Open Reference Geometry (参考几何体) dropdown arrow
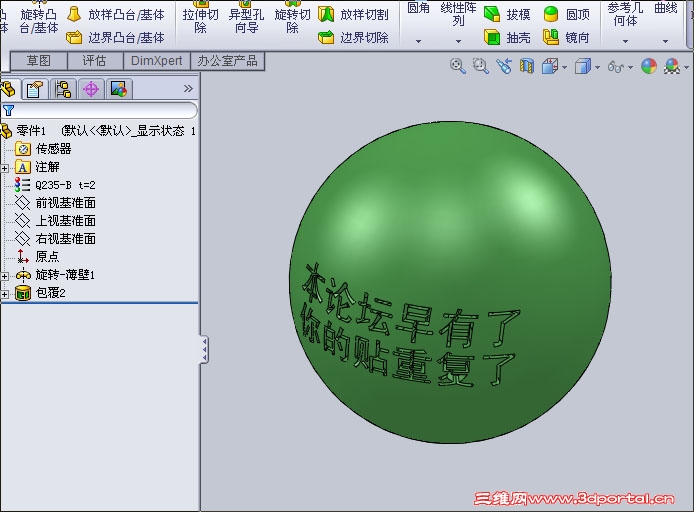 tap(625, 41)
